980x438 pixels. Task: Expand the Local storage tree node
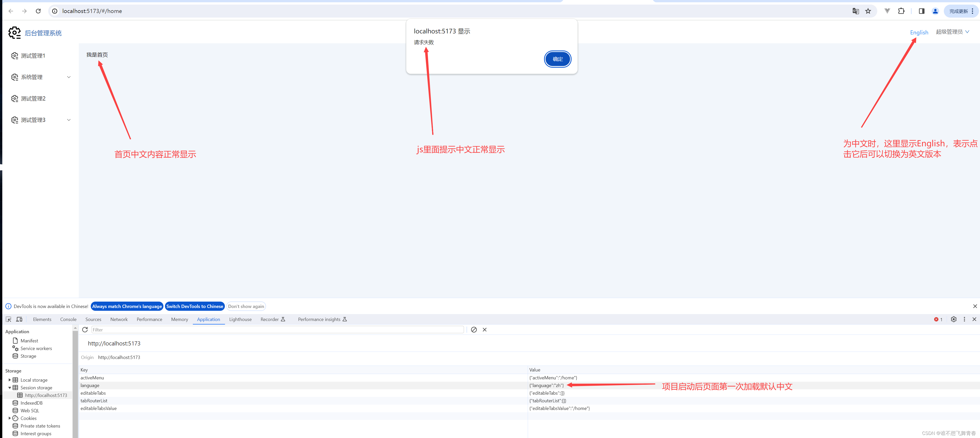tap(9, 380)
